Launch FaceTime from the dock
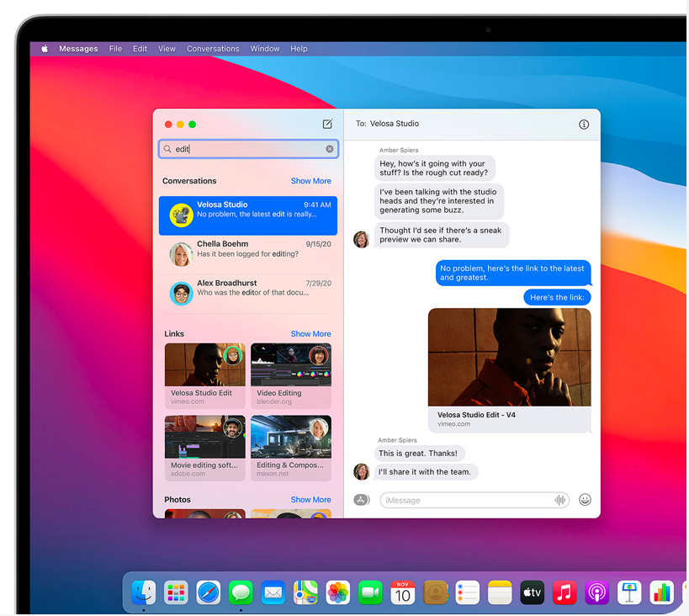The image size is (689, 616). (x=370, y=592)
